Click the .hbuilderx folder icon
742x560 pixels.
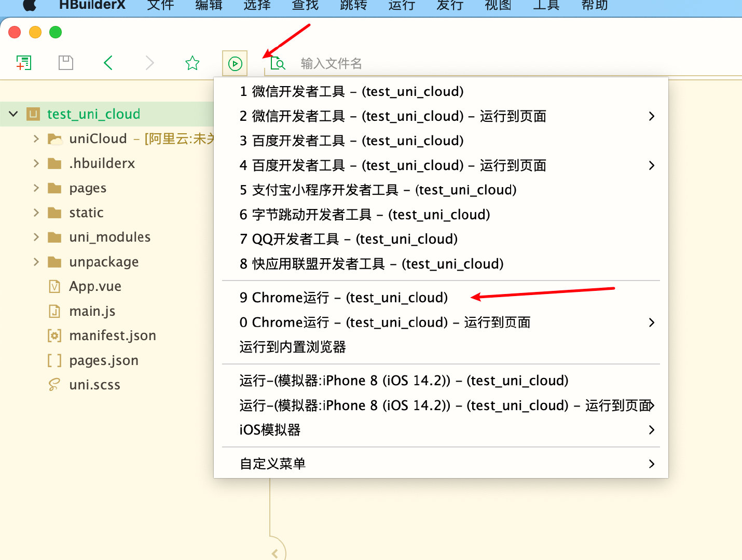pos(54,164)
